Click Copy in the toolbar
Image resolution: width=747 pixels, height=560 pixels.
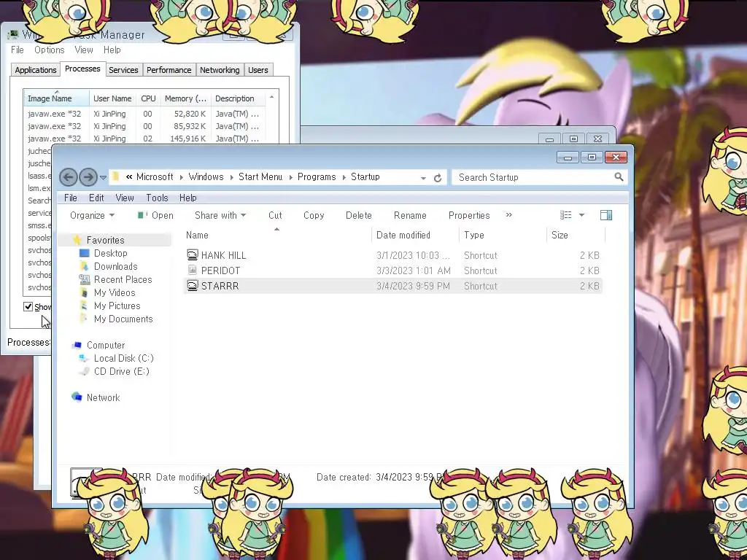click(x=314, y=215)
